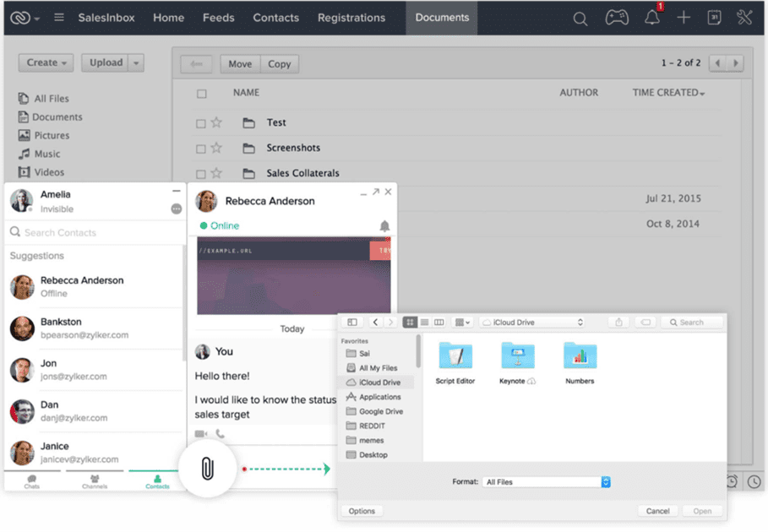The image size is (768, 532).
Task: Pop out Rebecca Anderson chat window
Action: (x=376, y=192)
